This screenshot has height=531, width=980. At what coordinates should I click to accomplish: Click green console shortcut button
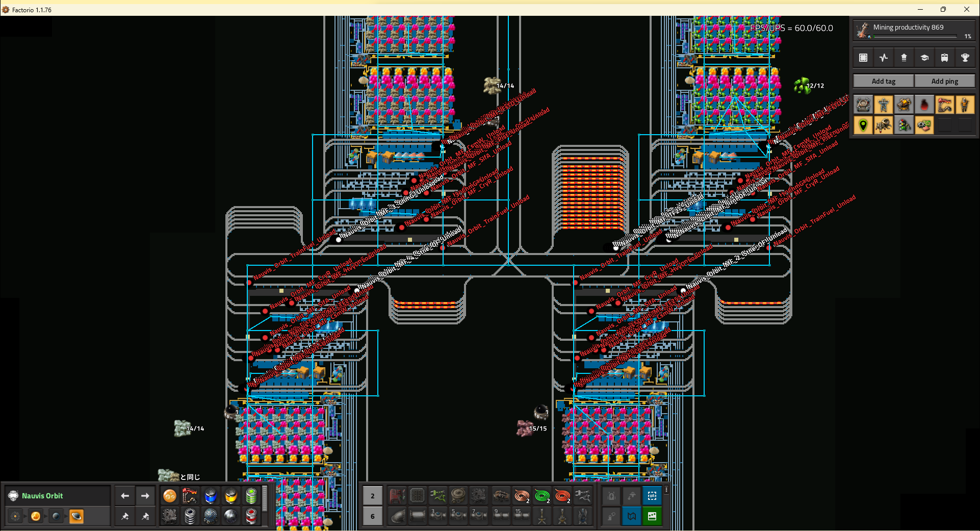coord(652,516)
